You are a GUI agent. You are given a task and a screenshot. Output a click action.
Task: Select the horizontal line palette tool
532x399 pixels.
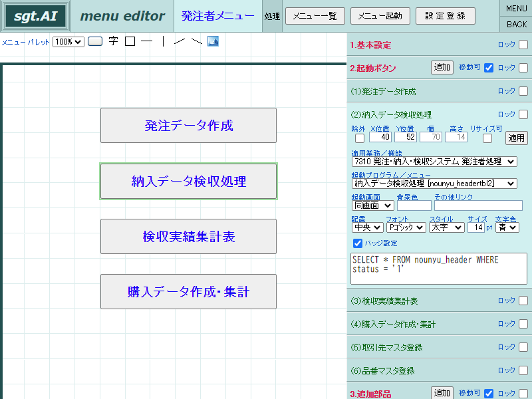click(146, 41)
